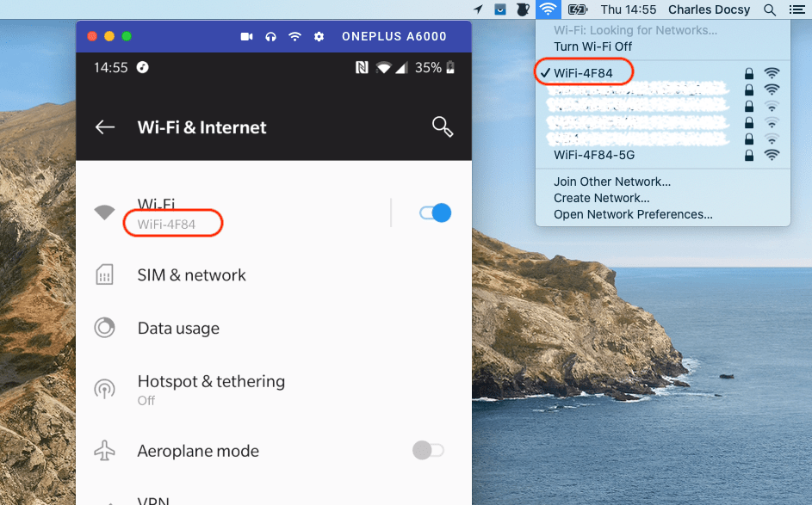
Task: Open Spotlight search in the menu bar
Action: pos(770,9)
